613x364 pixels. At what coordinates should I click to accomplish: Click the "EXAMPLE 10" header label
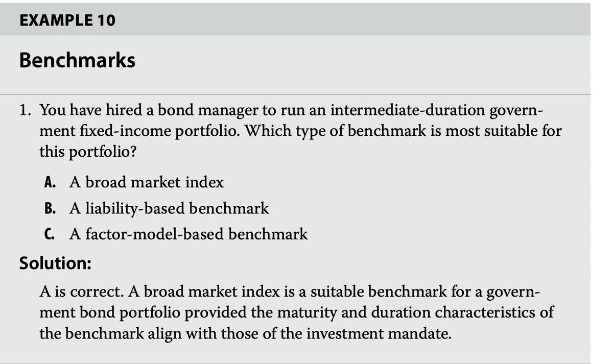pyautogui.click(x=67, y=20)
